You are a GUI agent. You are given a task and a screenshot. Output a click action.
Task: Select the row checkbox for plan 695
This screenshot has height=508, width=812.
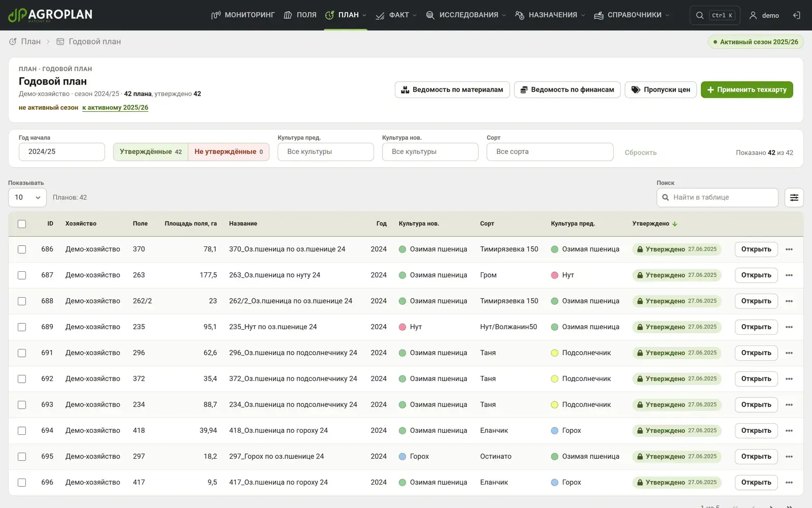(x=22, y=457)
